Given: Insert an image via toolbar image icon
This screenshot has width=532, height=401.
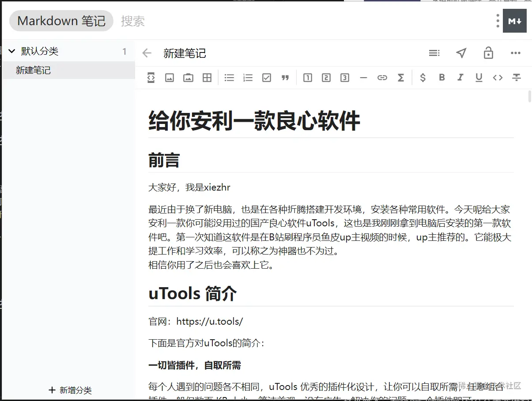Looking at the screenshot, I should [170, 78].
